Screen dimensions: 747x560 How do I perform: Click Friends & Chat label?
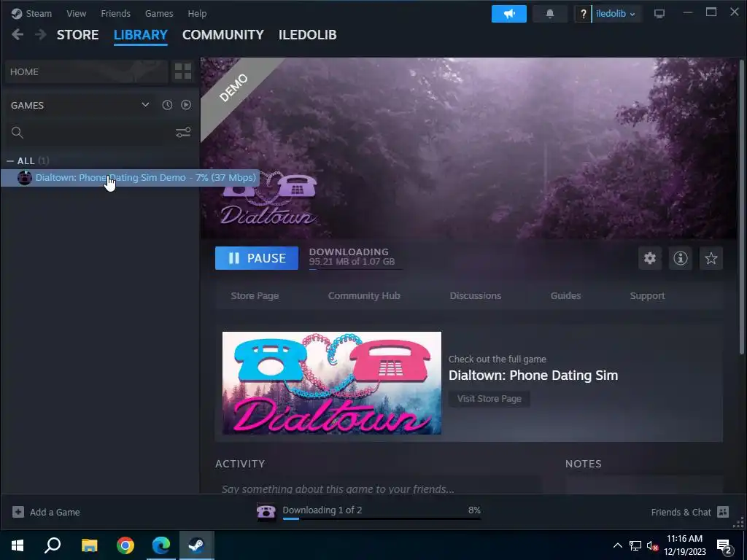pos(681,513)
